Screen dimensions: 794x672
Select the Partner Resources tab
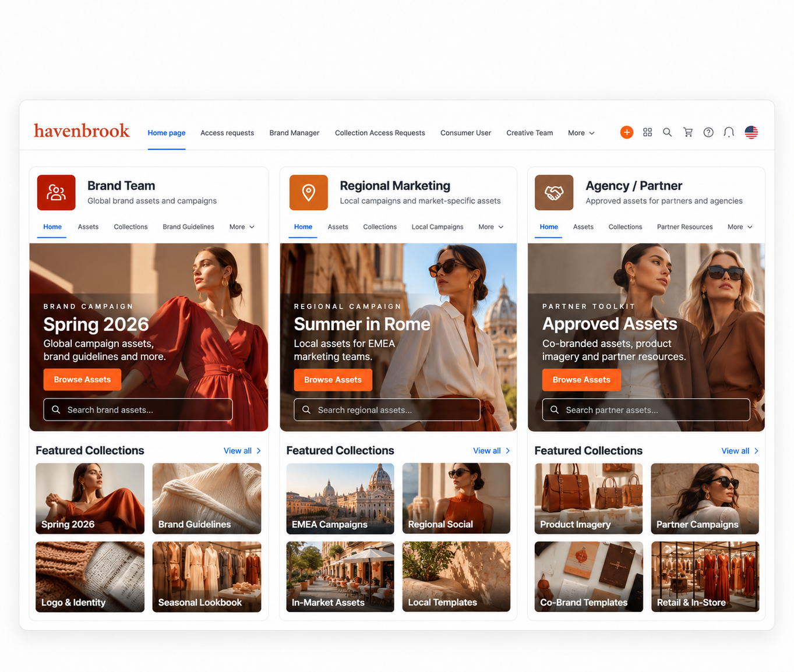684,227
